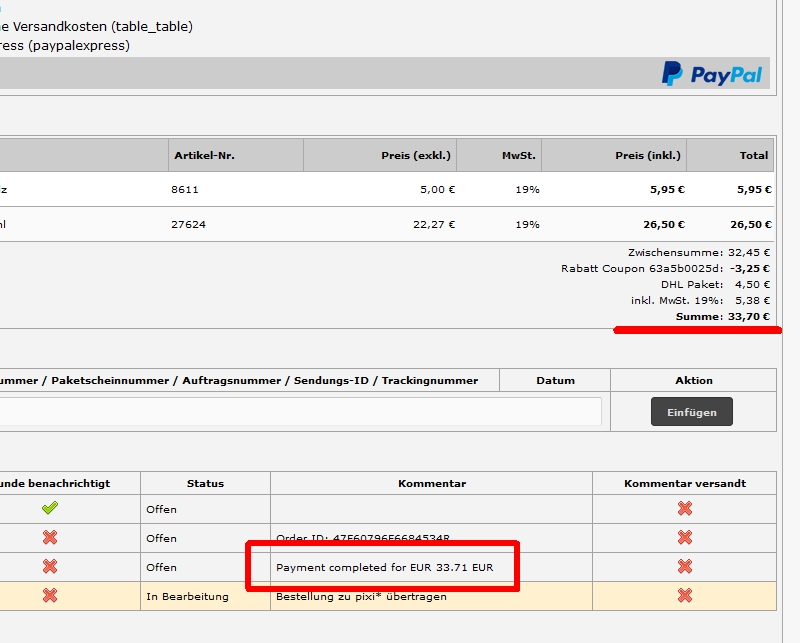
Task: Focus the tracking number input field
Action: (300, 411)
